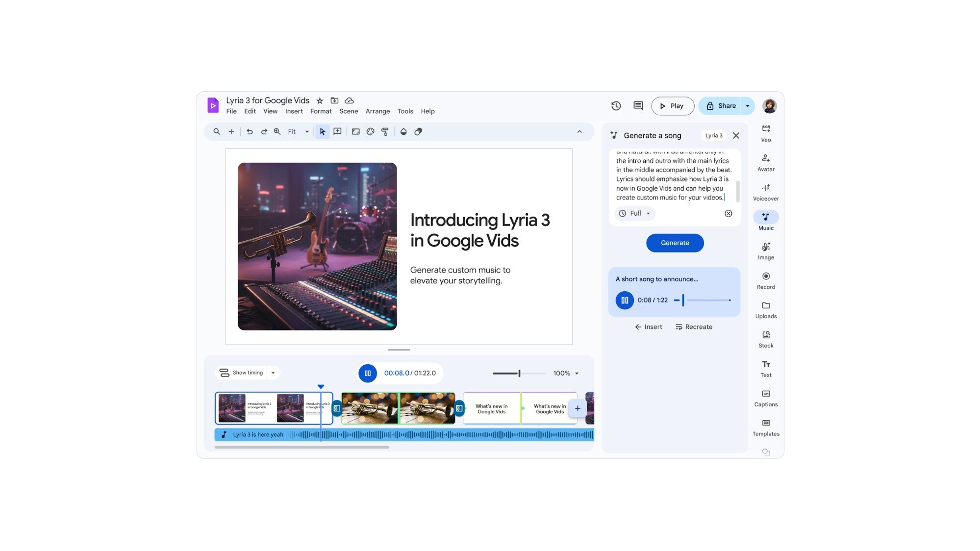Click the Generate button
Viewport: 980px width, 551px height.
pos(675,243)
